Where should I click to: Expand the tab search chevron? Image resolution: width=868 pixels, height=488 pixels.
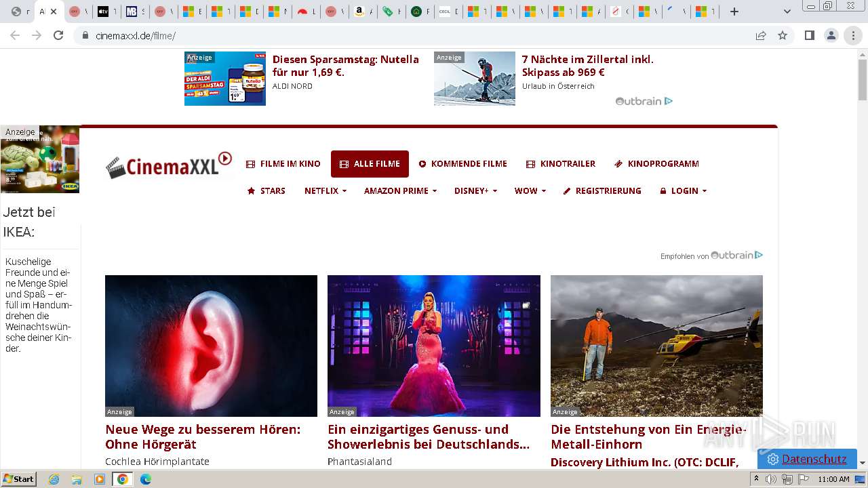(787, 12)
